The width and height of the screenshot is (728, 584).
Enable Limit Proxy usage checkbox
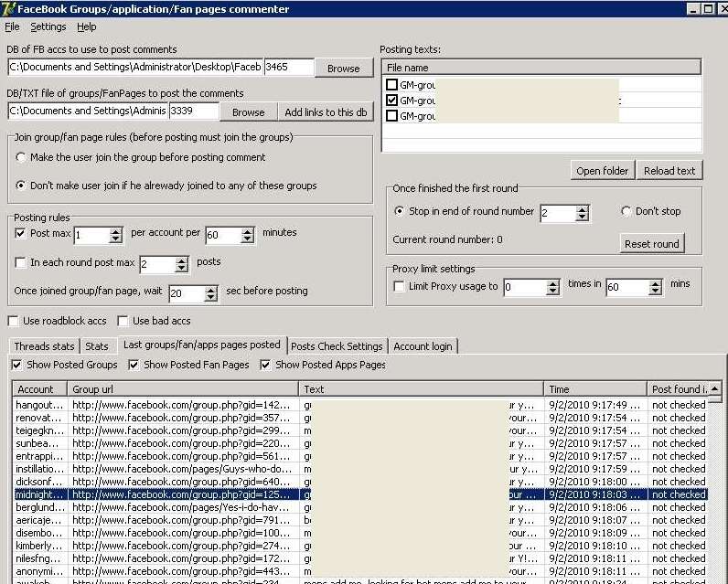coord(399,286)
